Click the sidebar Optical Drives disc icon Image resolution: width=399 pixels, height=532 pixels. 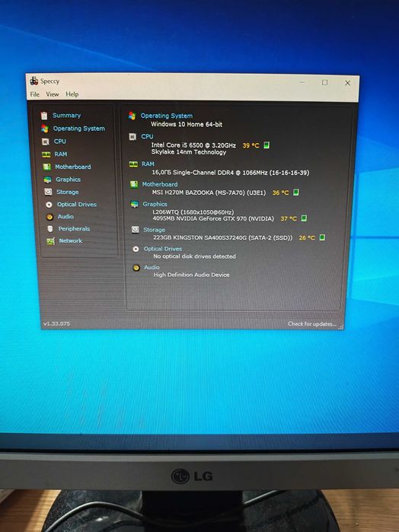coord(49,205)
